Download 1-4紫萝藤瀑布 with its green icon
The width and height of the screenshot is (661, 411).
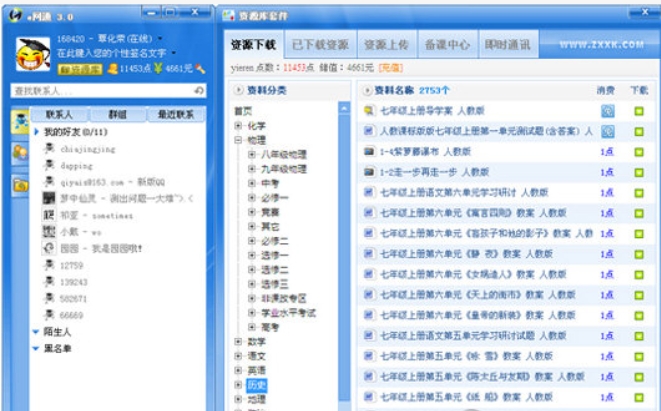[x=639, y=152]
